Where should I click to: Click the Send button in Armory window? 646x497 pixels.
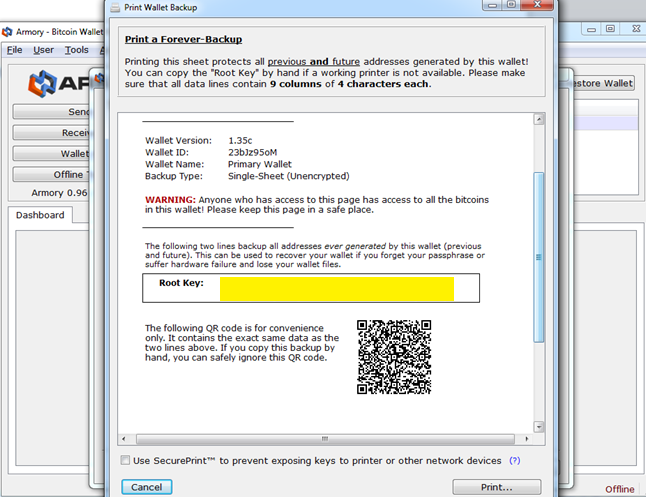(52, 112)
